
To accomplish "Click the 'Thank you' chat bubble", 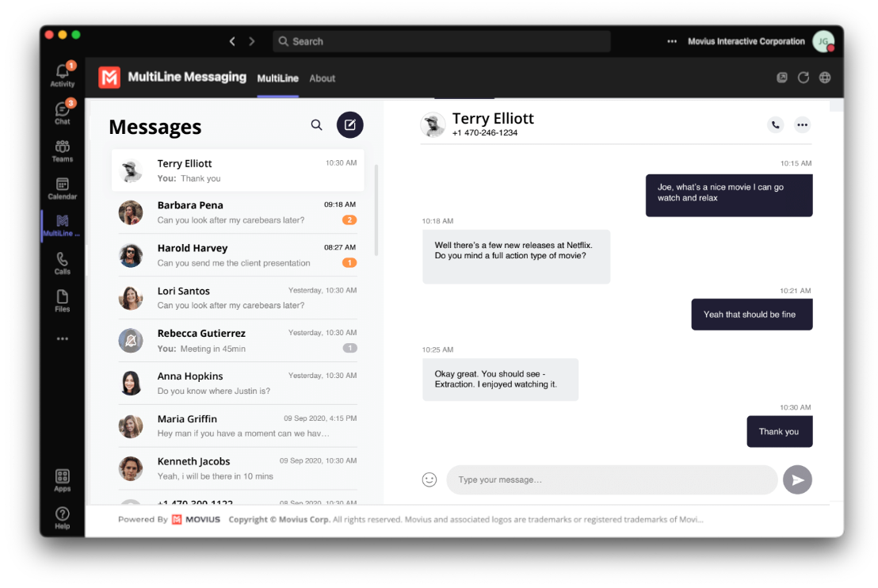I will 780,432.
